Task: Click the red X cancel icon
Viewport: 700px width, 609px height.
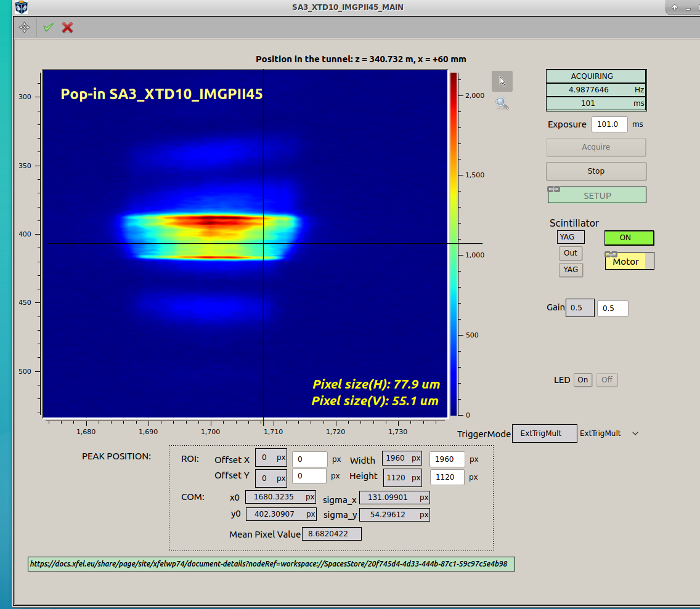Action: click(x=67, y=28)
